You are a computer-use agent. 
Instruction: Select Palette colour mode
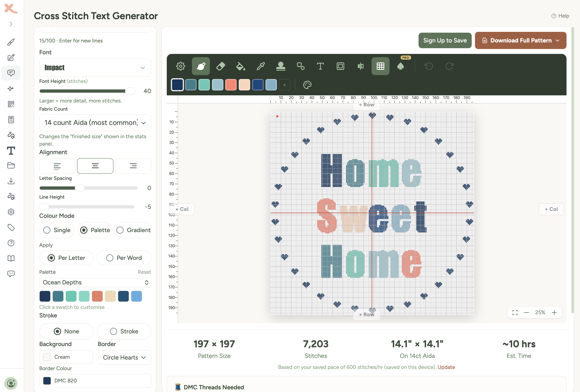tap(95, 230)
